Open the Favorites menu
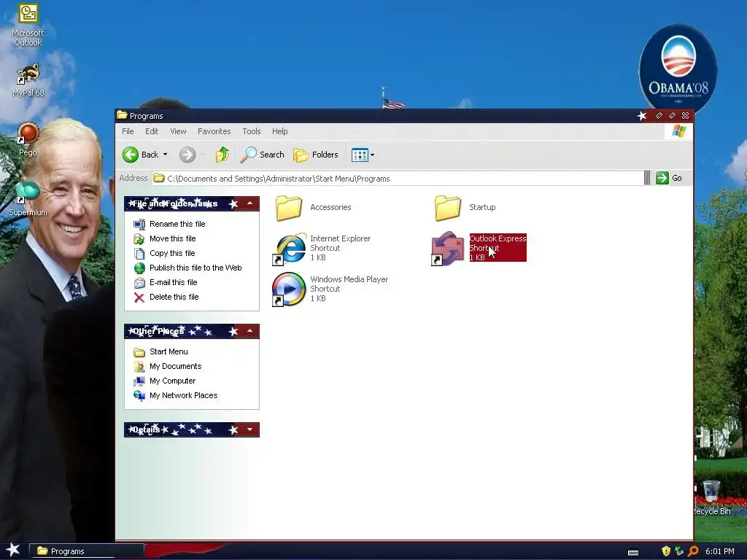 tap(214, 131)
